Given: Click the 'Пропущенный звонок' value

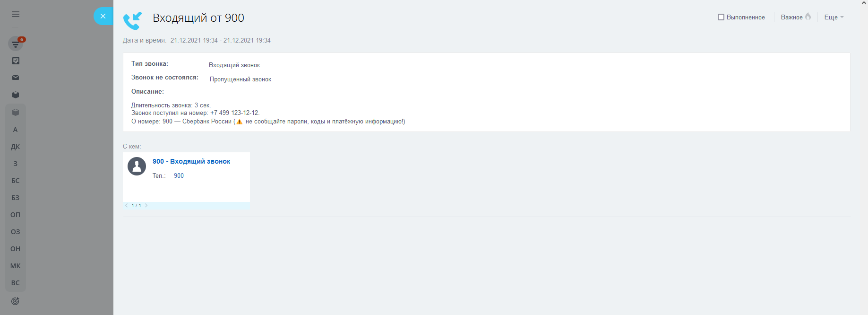Looking at the screenshot, I should point(241,79).
